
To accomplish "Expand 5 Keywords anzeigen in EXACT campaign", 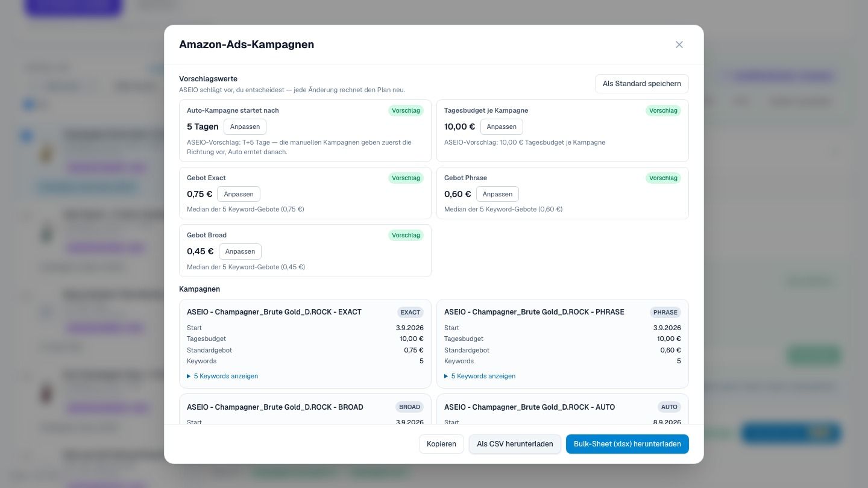I will click(x=222, y=376).
